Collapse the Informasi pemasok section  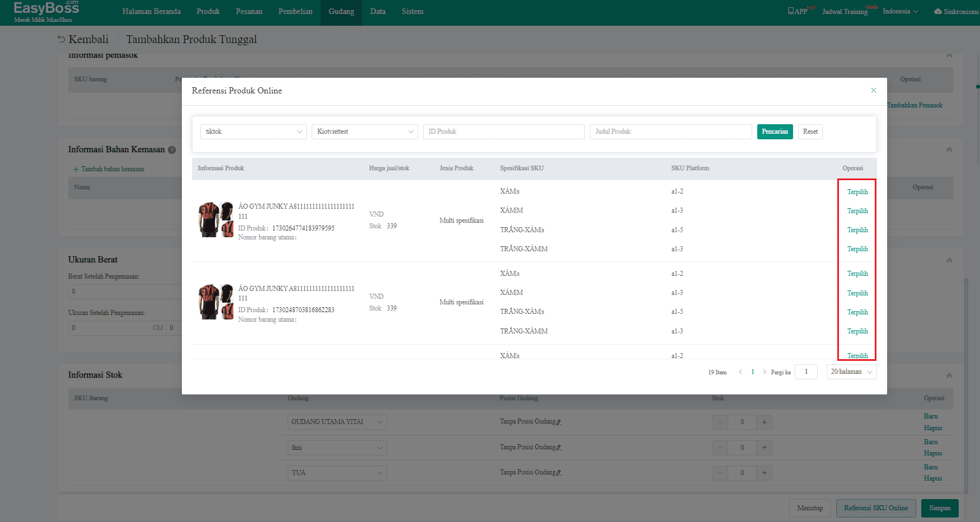click(949, 55)
